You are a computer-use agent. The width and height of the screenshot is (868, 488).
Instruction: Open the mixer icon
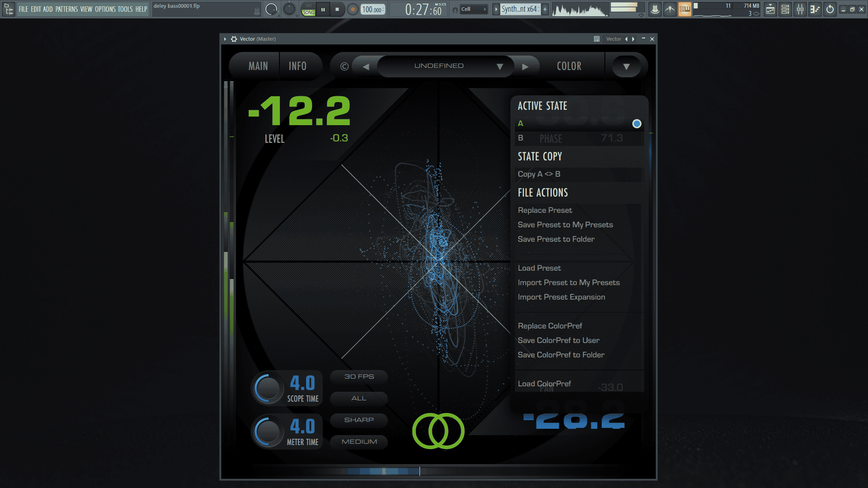tap(800, 9)
